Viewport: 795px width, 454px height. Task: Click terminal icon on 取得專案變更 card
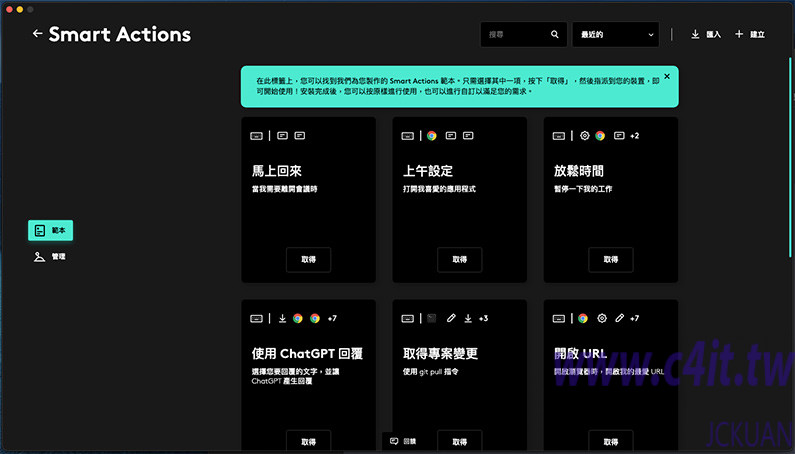coord(431,318)
